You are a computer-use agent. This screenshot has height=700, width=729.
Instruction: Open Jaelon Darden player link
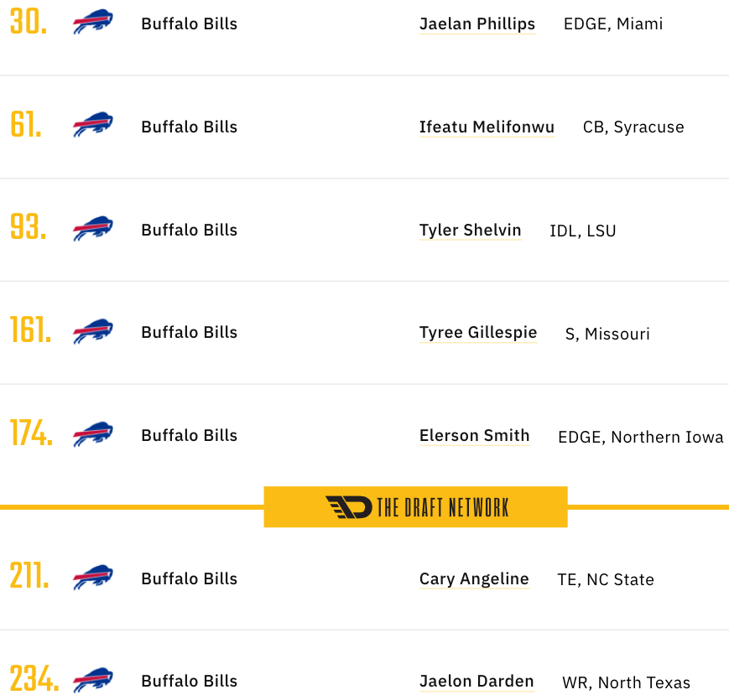[476, 682]
